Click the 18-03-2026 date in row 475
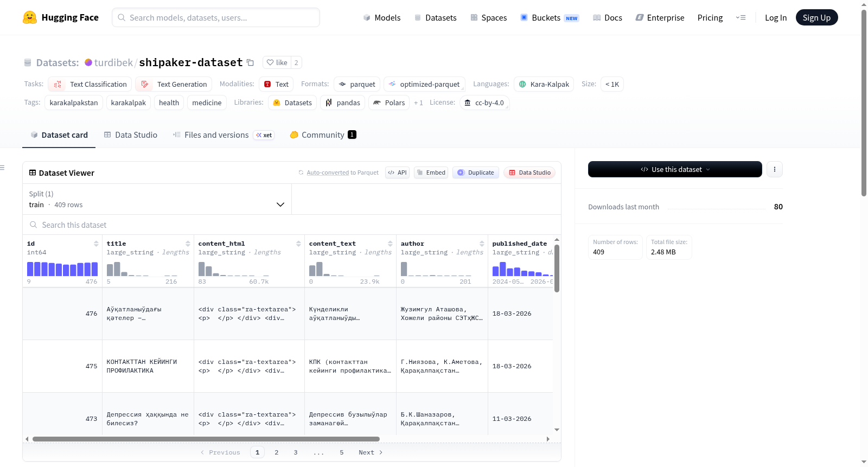The width and height of the screenshot is (868, 467). pos(512,366)
